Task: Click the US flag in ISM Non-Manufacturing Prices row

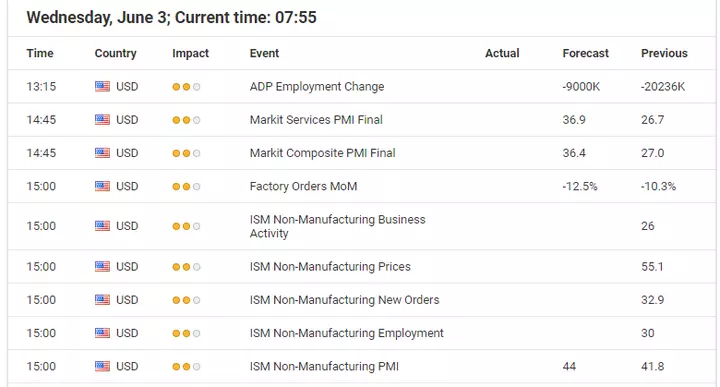Action: click(102, 266)
